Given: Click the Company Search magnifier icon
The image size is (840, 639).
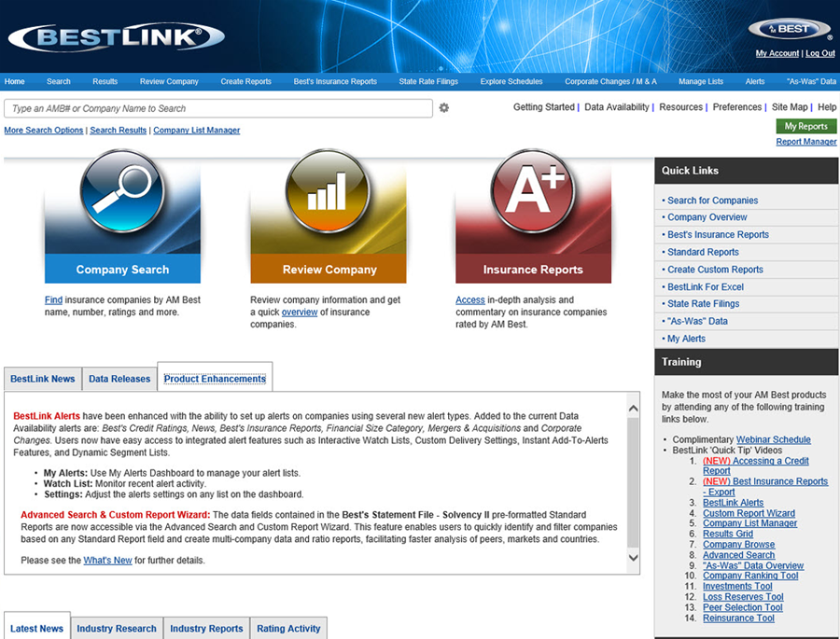Looking at the screenshot, I should [x=122, y=190].
